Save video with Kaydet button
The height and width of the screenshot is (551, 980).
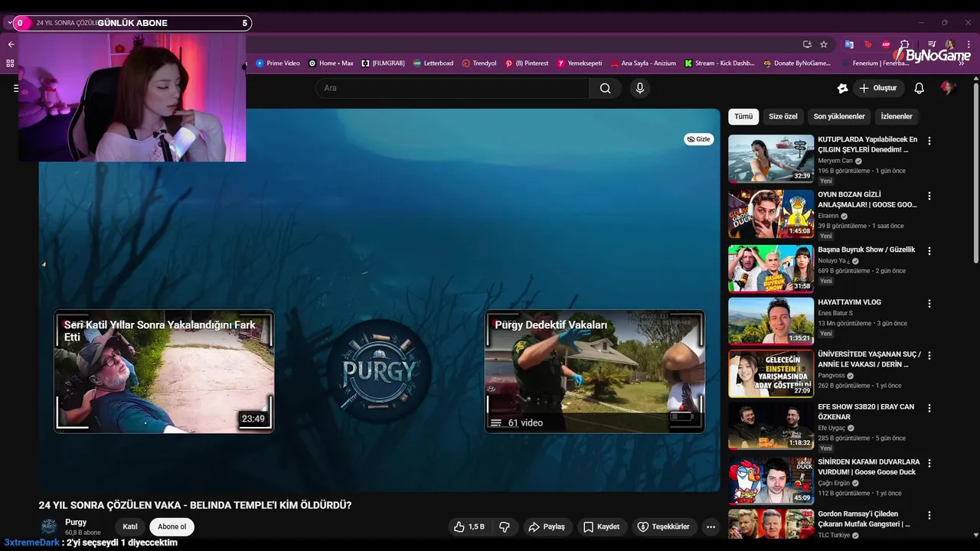tap(602, 527)
